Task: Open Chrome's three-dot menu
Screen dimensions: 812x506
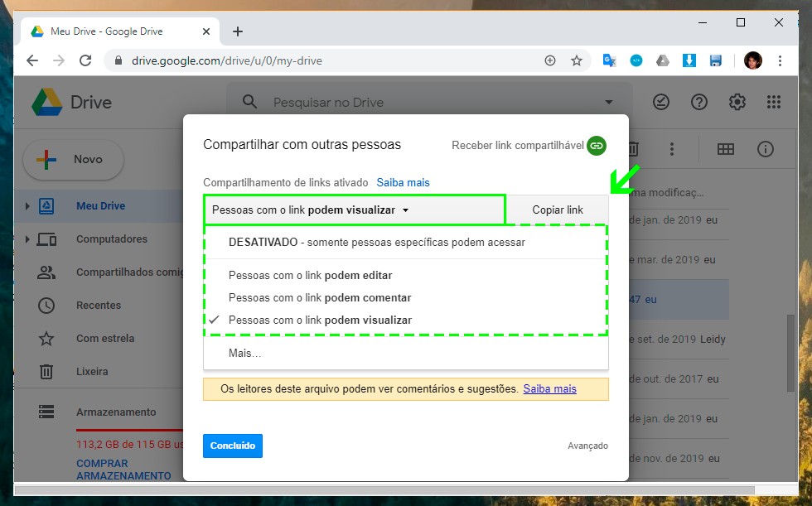Action: click(780, 60)
